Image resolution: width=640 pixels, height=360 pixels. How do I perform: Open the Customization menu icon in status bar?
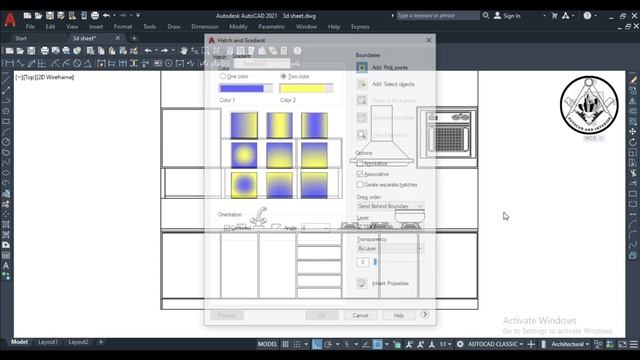[x=634, y=344]
